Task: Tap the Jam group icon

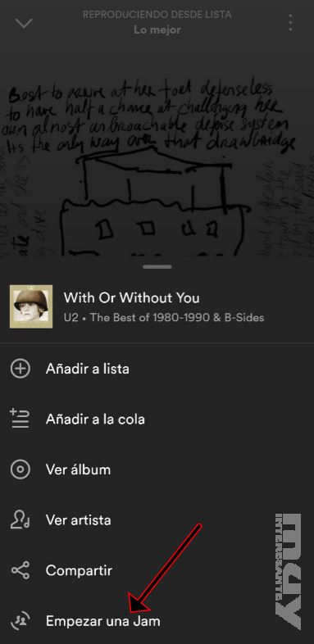Action: tap(20, 621)
